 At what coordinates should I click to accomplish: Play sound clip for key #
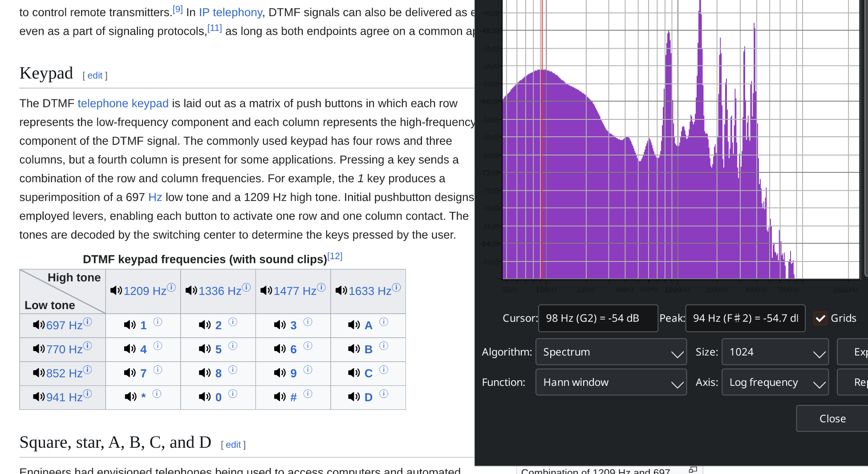tap(280, 396)
